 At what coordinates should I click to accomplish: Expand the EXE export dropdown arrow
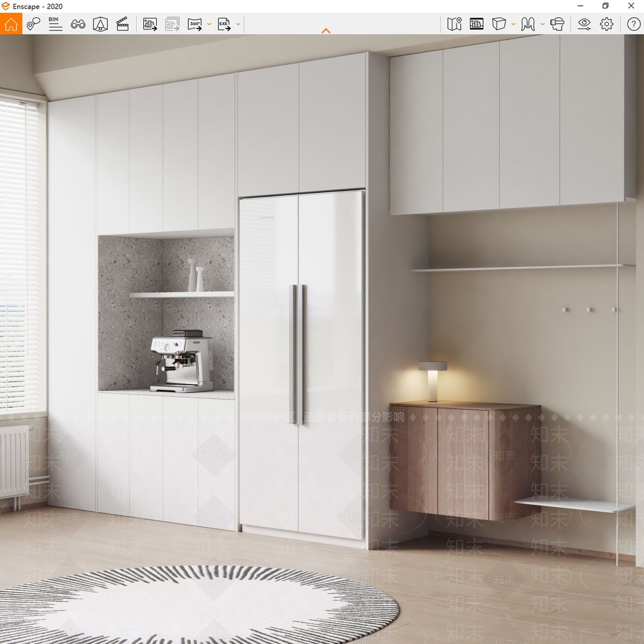[x=238, y=24]
